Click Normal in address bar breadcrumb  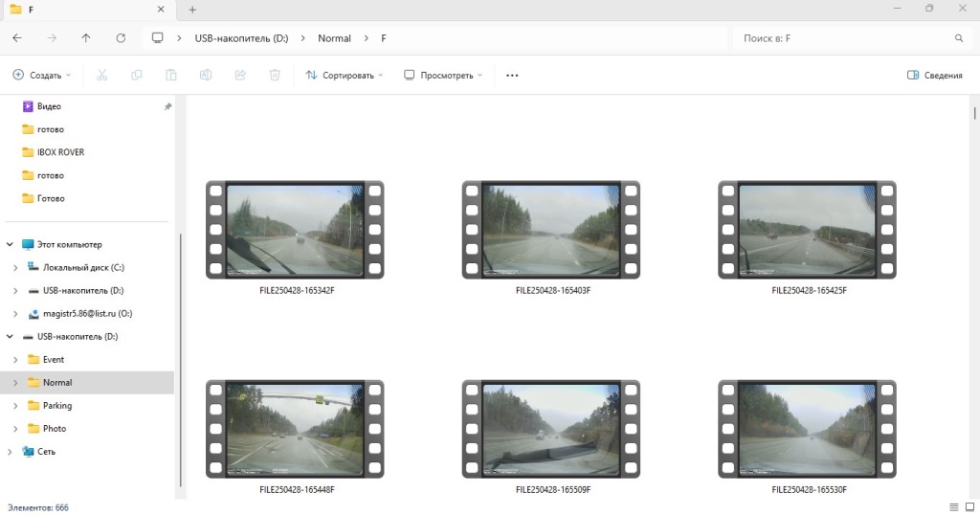(334, 38)
